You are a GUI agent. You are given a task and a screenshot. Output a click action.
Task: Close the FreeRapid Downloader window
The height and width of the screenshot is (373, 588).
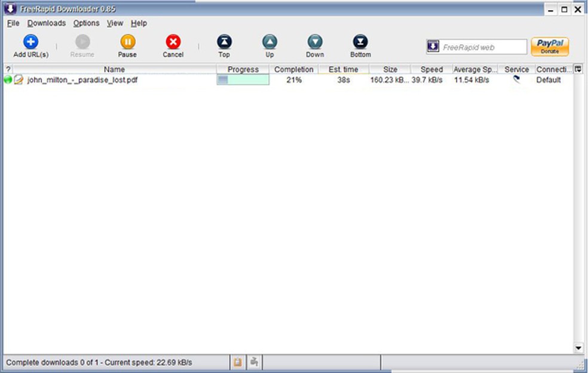578,10
